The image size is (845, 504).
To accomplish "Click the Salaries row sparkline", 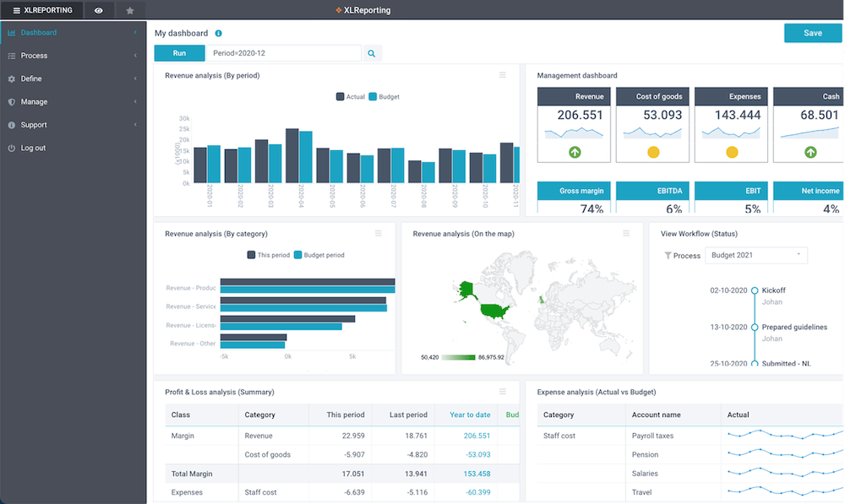I will 785,474.
